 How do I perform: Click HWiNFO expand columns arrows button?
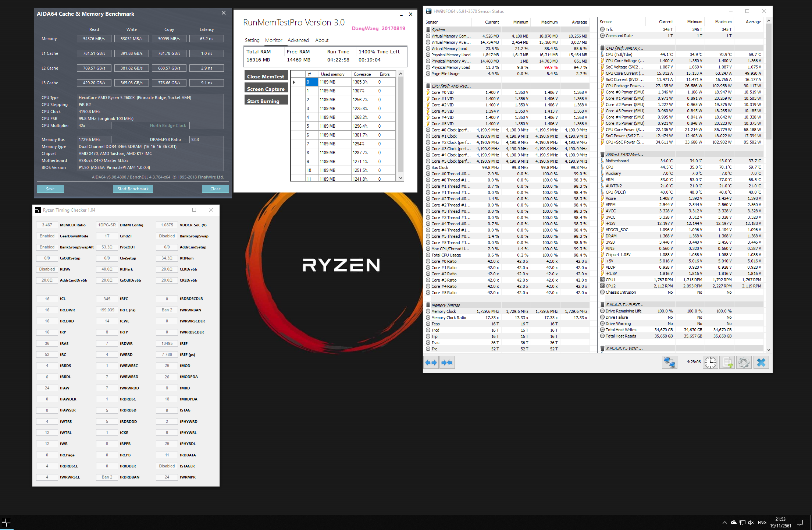tap(431, 363)
